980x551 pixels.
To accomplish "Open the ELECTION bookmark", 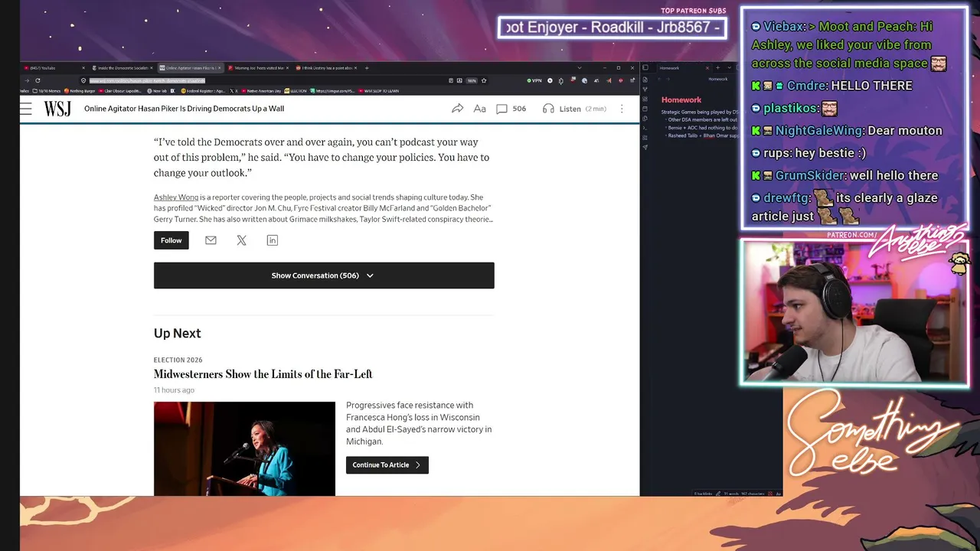I will (x=296, y=91).
